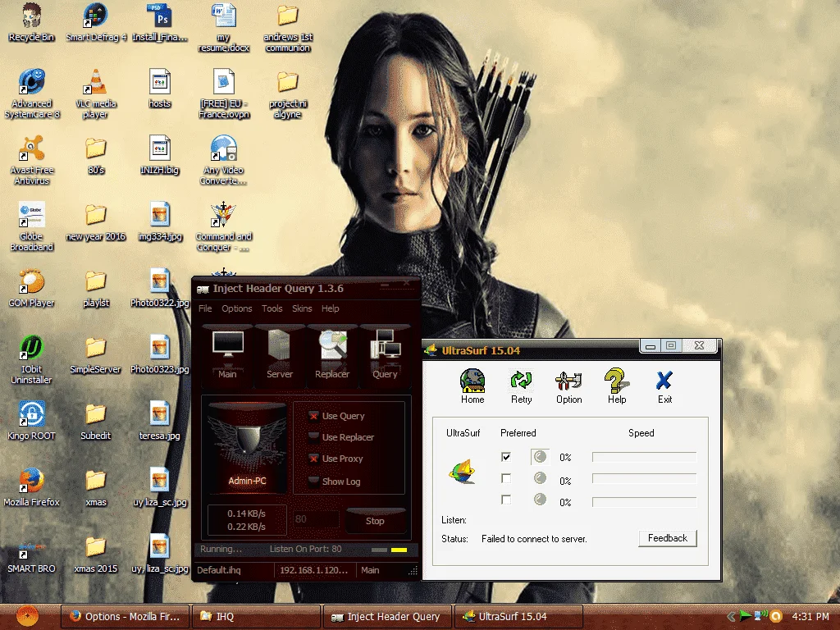The image size is (840, 630).
Task: Select the Smart Defrag 4 desktop icon
Action: point(96,22)
